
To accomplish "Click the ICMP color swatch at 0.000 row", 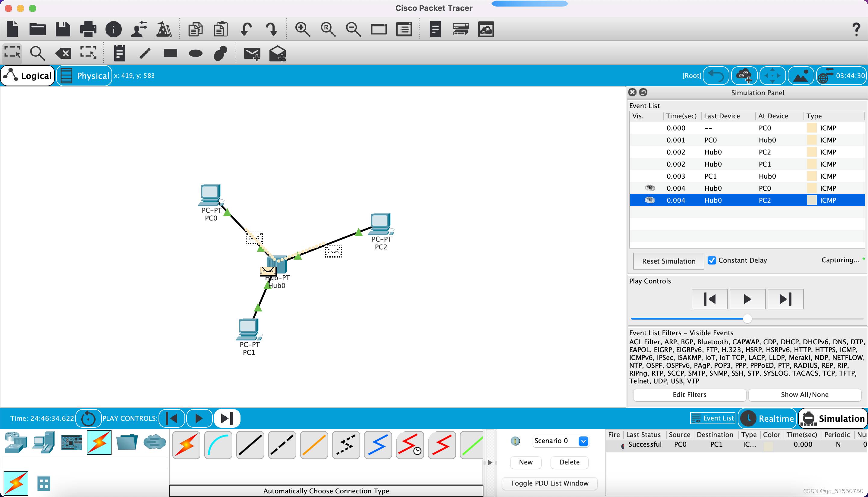I will pos(812,128).
